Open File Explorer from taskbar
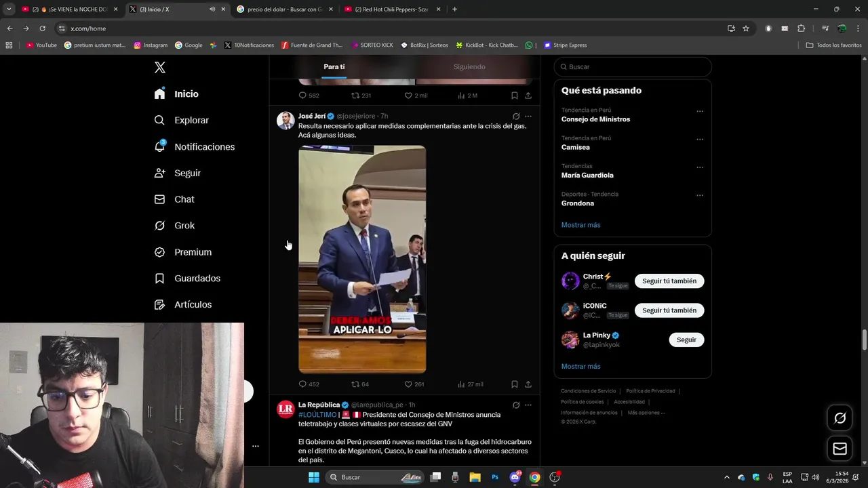This screenshot has height=488, width=868. (475, 477)
